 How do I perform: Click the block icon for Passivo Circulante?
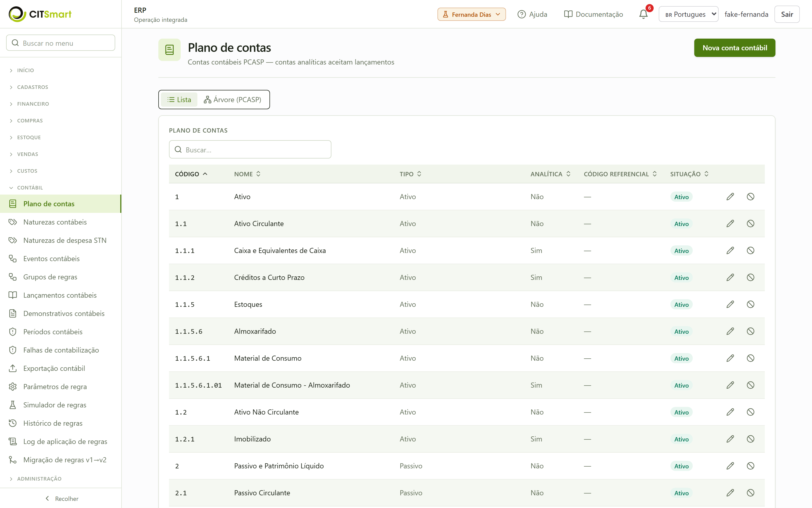coord(751,493)
